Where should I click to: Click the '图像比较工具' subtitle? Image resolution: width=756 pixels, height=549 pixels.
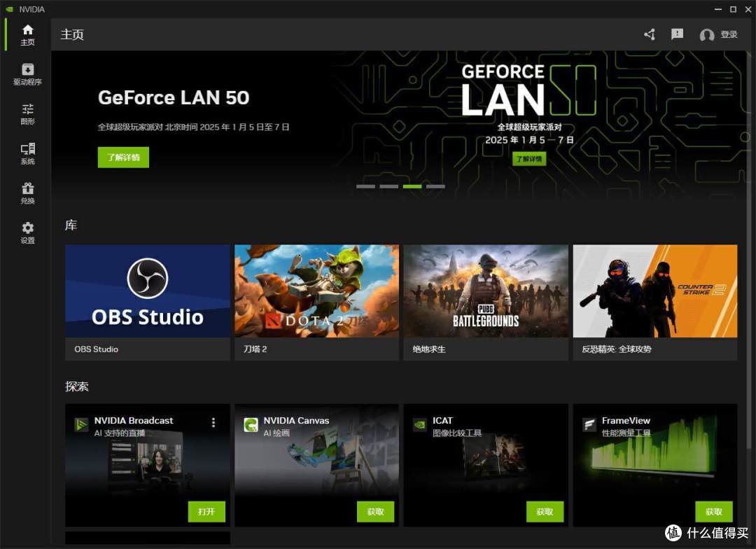coord(457,433)
